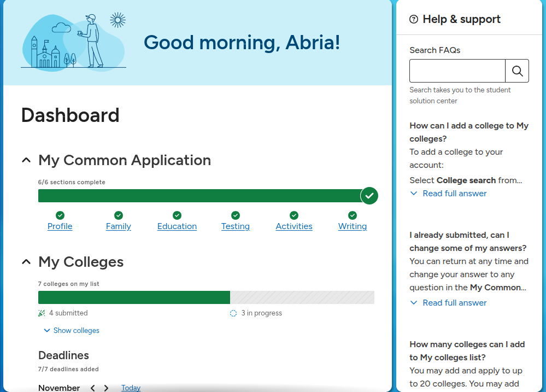Jump to Today in the deadlines calendar
The height and width of the screenshot is (392, 546).
click(x=131, y=388)
